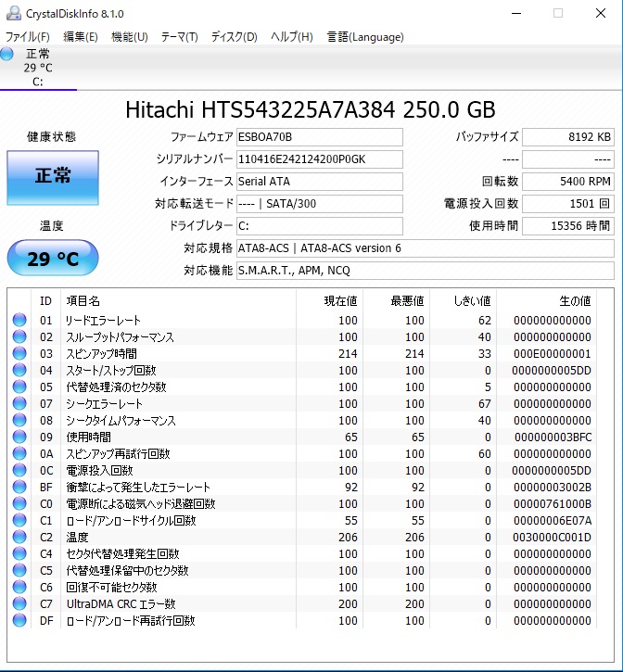Click the 生の値 column header
623x672 pixels.
[546, 301]
